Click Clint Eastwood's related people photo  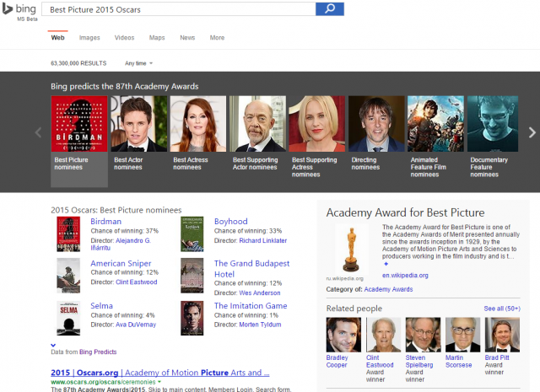click(x=383, y=335)
